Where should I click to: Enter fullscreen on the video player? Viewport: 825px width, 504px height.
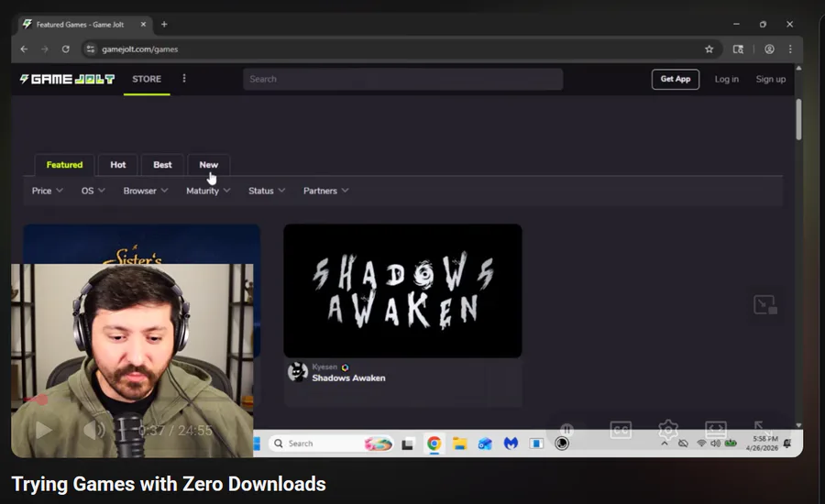click(x=762, y=429)
